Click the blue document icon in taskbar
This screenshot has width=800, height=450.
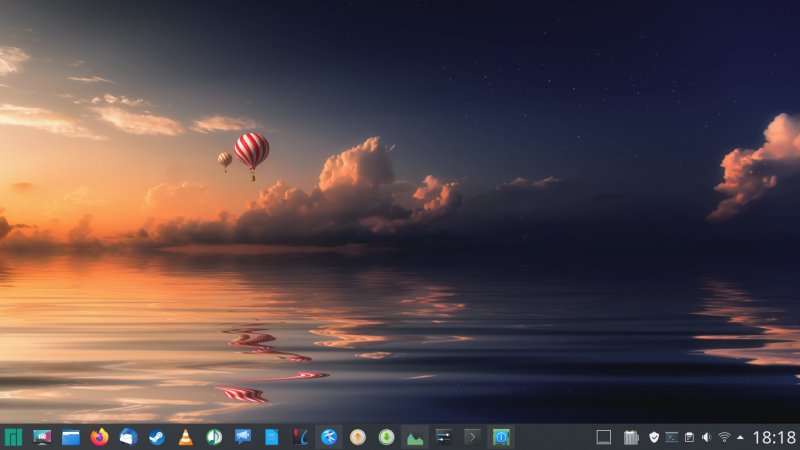[271, 437]
